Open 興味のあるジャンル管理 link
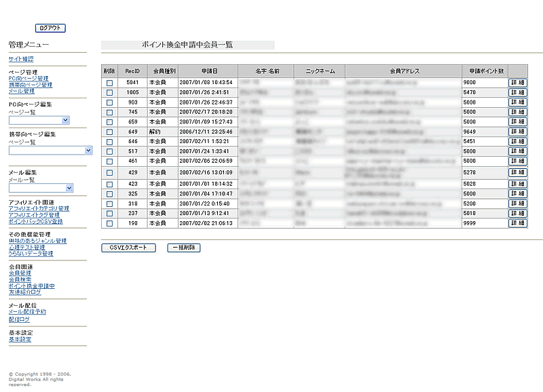Screen dimensions: 543x392 click(x=37, y=241)
